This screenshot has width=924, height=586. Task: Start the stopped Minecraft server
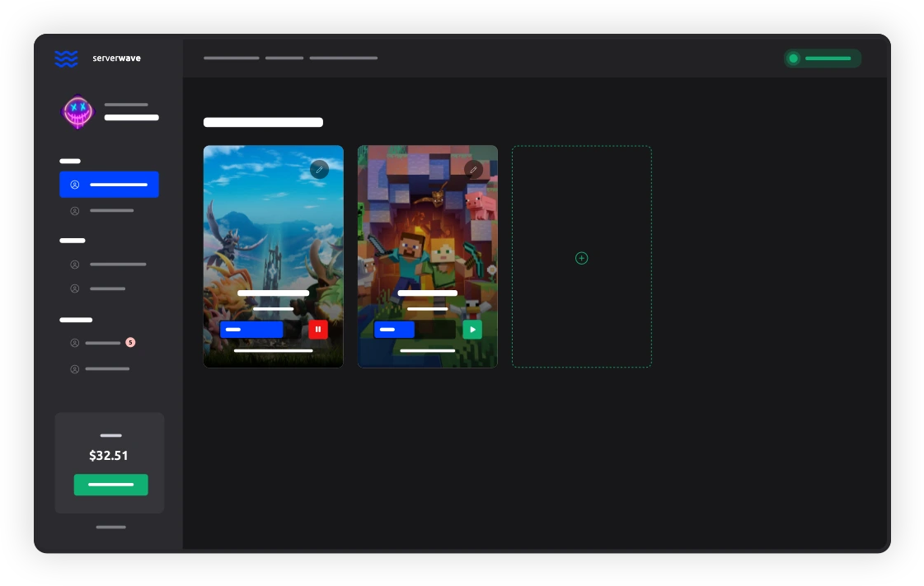point(472,330)
